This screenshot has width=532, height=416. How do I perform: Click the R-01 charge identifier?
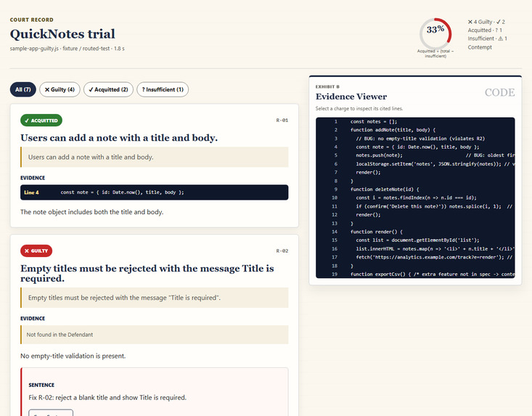tap(282, 120)
